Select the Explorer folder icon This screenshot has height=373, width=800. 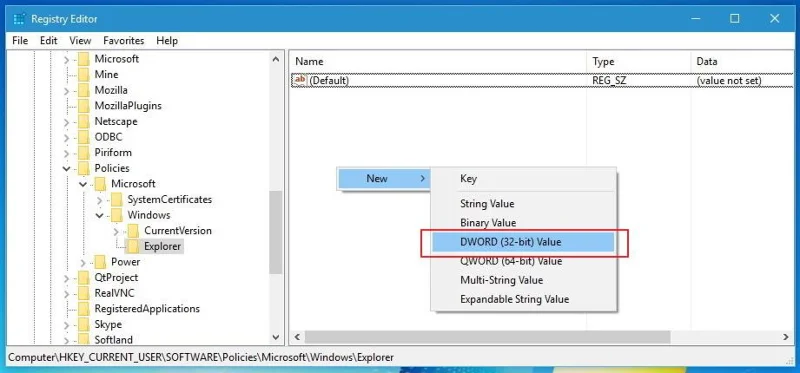tap(133, 246)
